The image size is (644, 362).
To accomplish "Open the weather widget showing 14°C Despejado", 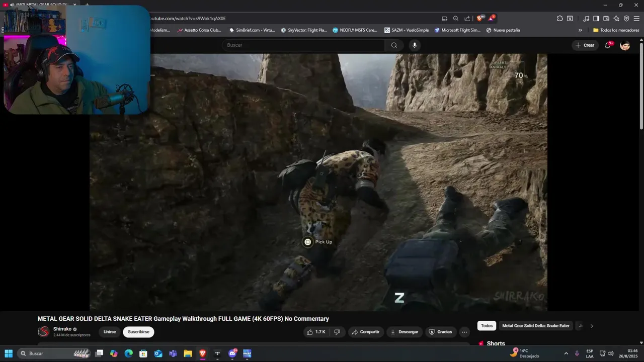I will coord(524,353).
